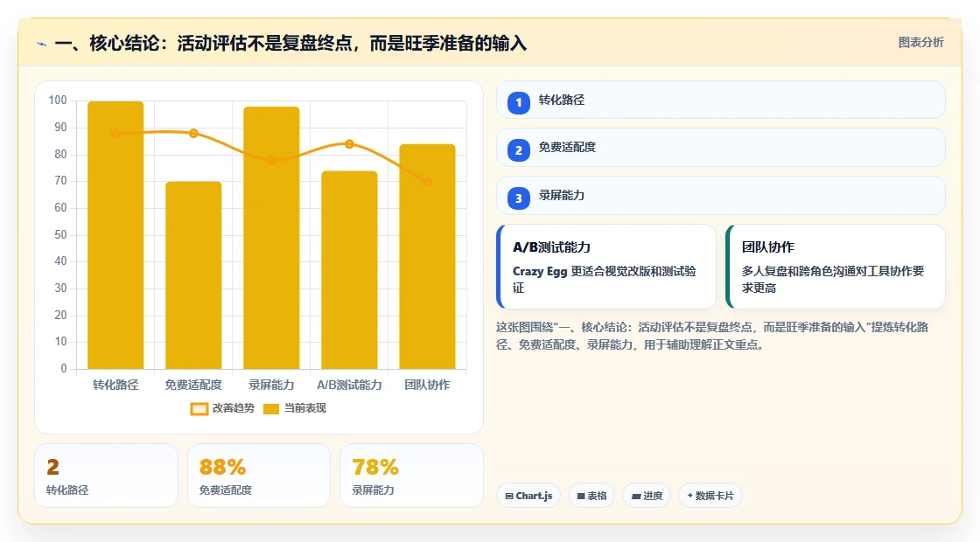Image resolution: width=980 pixels, height=542 pixels.
Task: Click the 团队协作 bar in chart
Action: (x=428, y=257)
